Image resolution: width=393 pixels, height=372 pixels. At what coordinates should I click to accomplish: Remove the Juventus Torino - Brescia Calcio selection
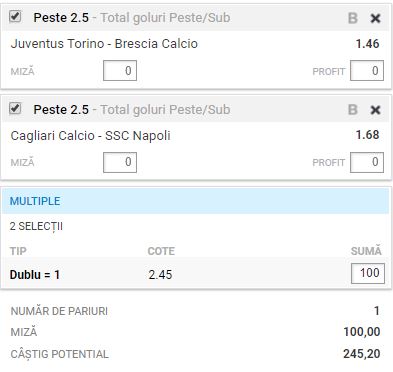[x=376, y=18]
